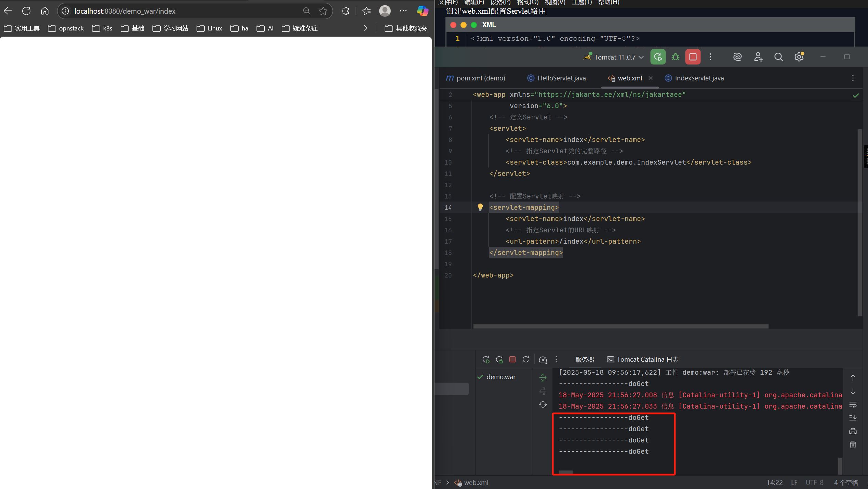
Task: Clear all console output with trash icon
Action: (x=853, y=445)
